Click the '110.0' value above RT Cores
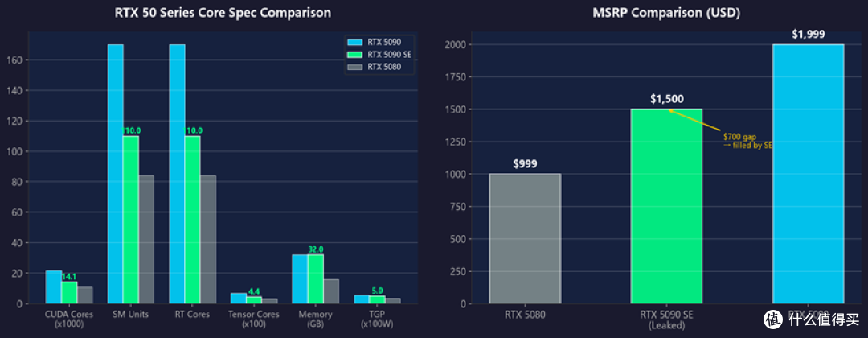868x338 pixels. (x=193, y=130)
